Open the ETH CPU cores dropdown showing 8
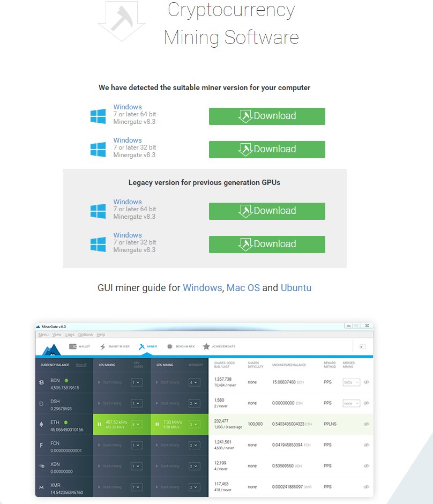The width and height of the screenshot is (433, 504). (x=137, y=424)
